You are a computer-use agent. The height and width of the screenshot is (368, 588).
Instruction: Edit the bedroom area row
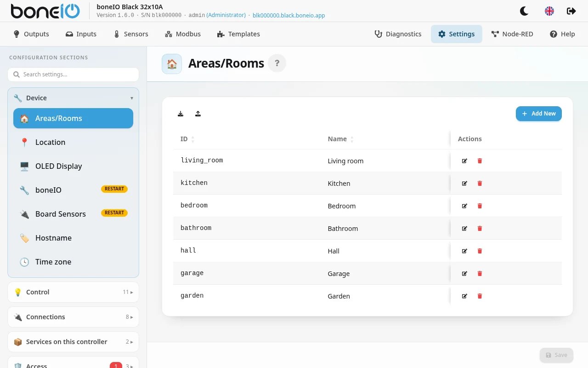464,206
